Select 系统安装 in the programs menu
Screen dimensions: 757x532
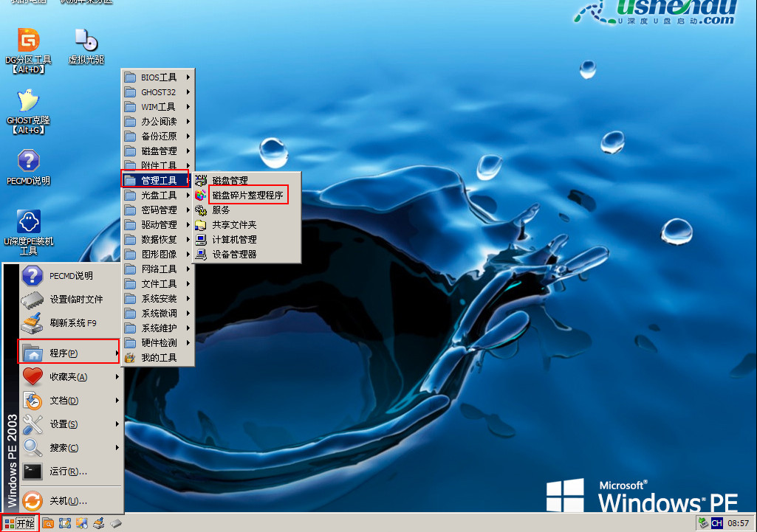(x=157, y=299)
